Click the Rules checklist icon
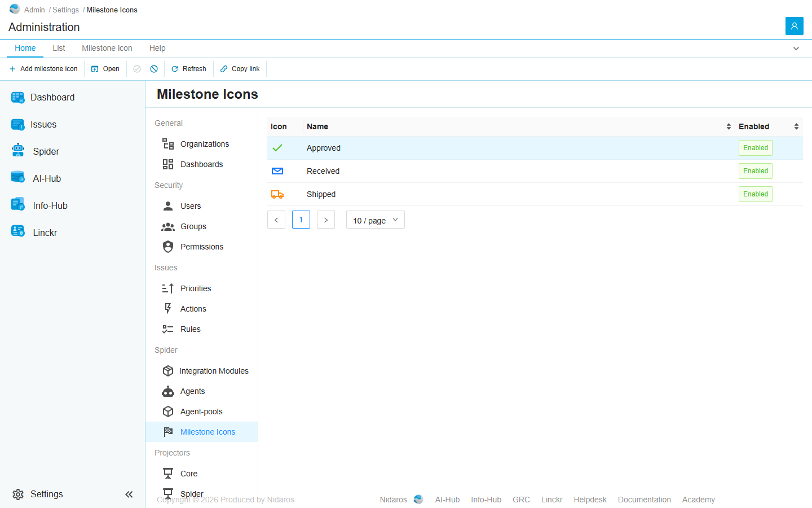 point(168,329)
